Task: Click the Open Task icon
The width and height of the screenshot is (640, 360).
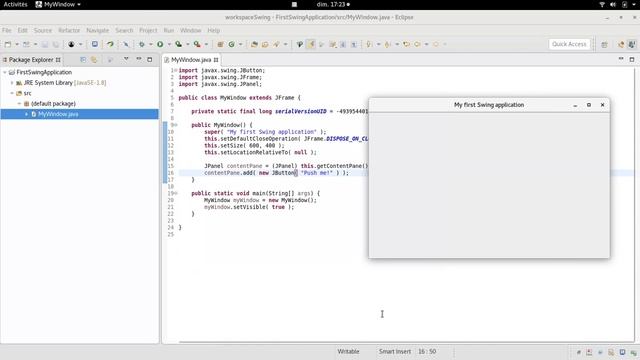Action: click(265, 44)
